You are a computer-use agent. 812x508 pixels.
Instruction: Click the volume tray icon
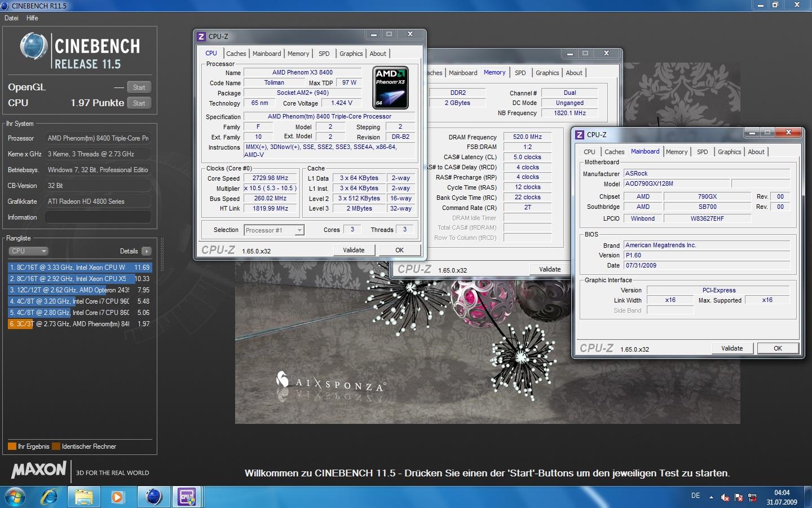pos(725,497)
